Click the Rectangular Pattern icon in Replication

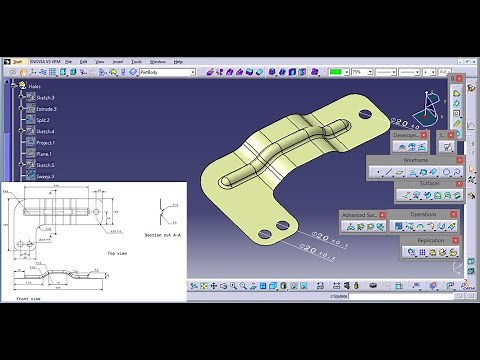tap(422, 252)
